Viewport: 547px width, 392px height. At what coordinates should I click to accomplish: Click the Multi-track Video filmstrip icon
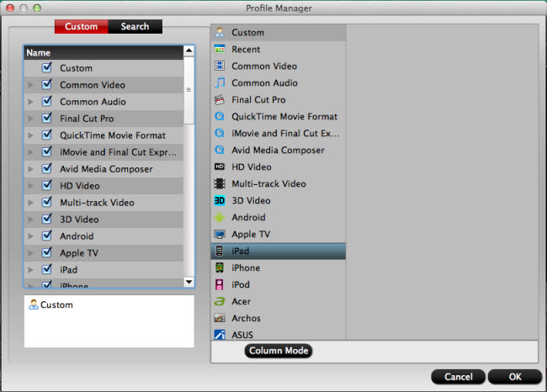click(220, 183)
